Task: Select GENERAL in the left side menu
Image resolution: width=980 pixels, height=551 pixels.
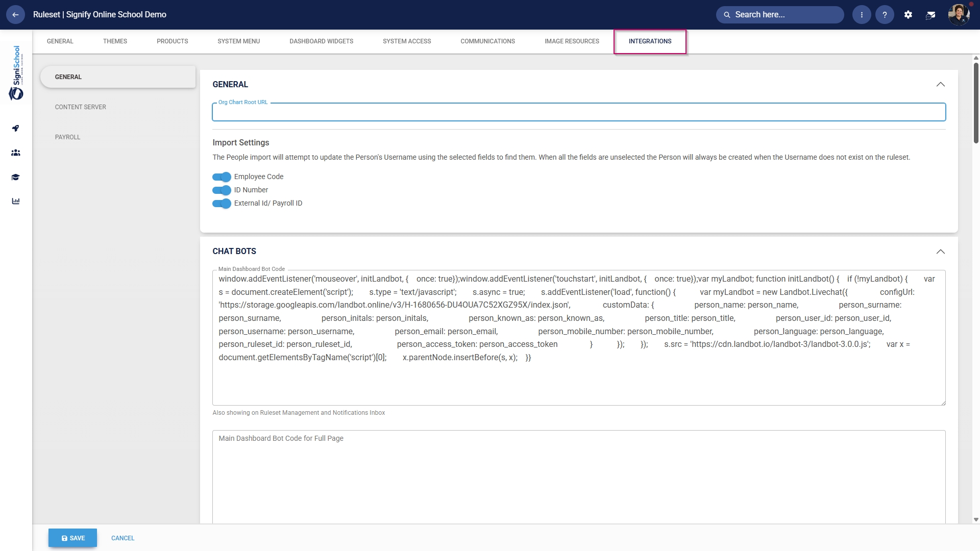Action: click(x=118, y=77)
